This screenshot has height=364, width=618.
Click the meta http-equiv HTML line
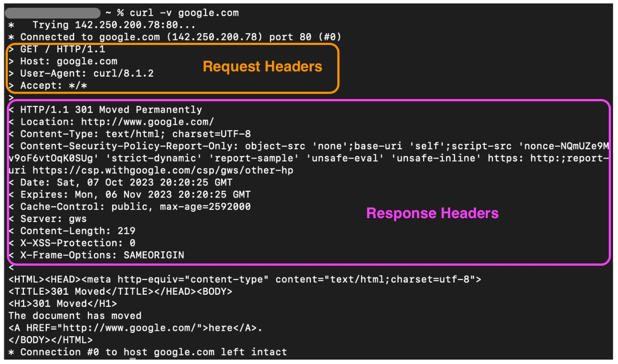point(245,280)
